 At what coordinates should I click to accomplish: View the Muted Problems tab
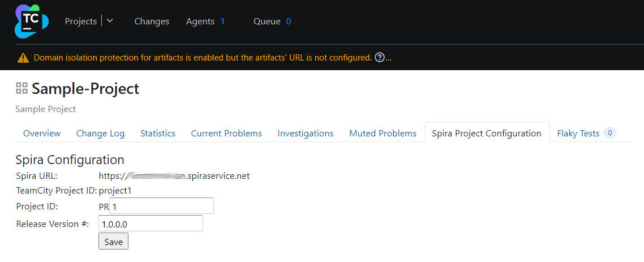pyautogui.click(x=383, y=133)
